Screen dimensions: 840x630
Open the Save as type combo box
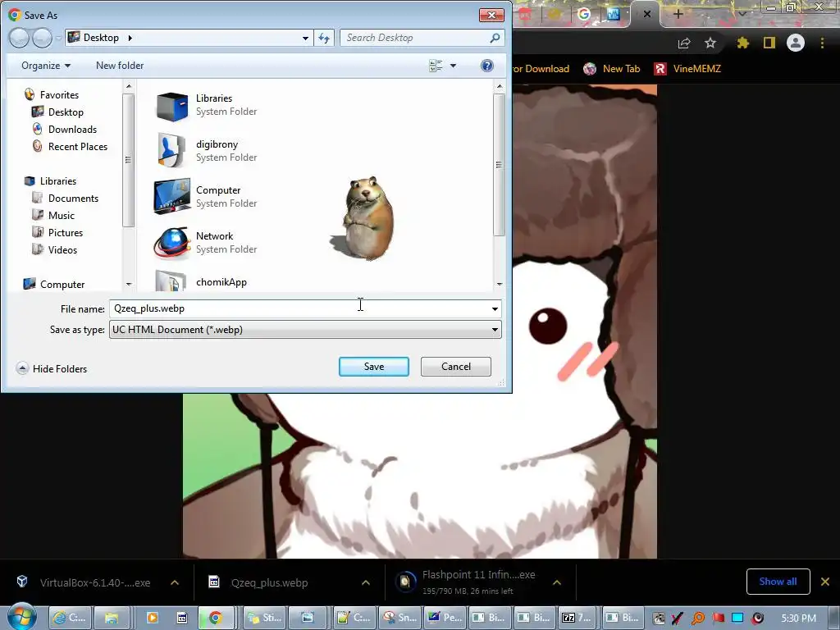305,330
